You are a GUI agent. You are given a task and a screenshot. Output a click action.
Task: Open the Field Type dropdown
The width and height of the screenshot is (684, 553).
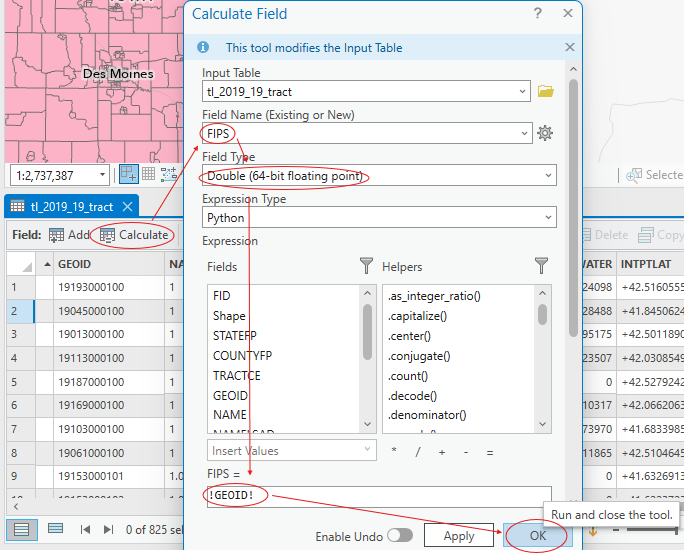tap(548, 175)
